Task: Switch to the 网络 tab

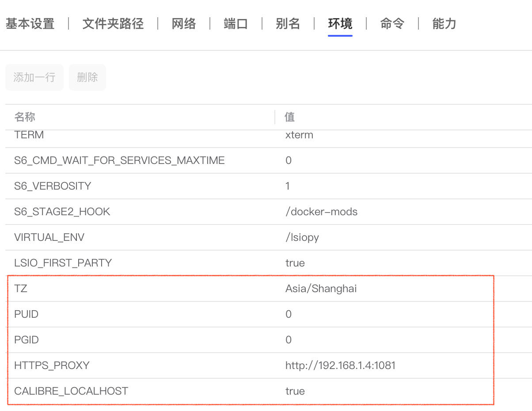Action: pyautogui.click(x=183, y=24)
